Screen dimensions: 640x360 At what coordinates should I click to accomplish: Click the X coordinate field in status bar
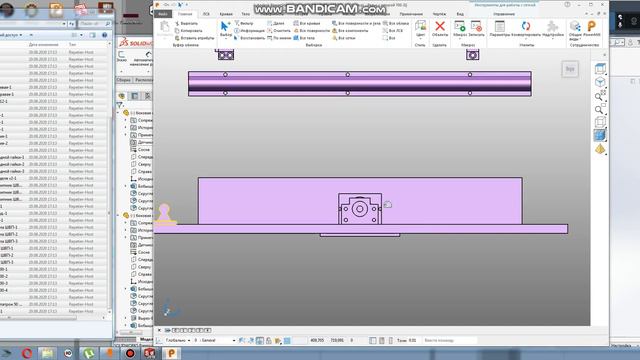pyautogui.click(x=317, y=340)
